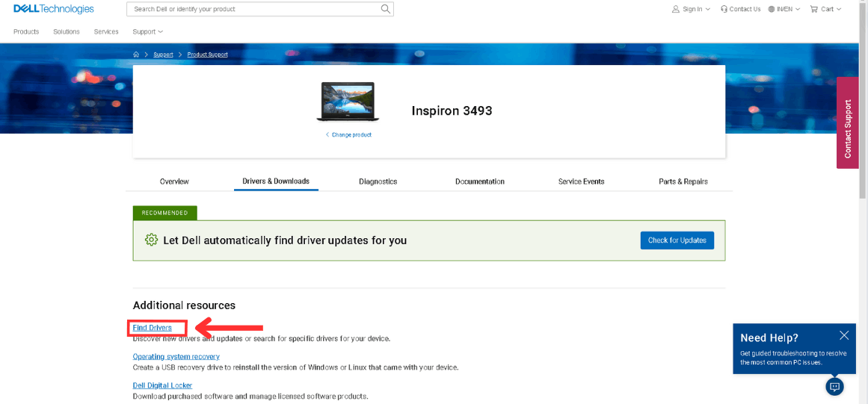Open the Services menu
This screenshot has width=868, height=404.
pos(106,31)
